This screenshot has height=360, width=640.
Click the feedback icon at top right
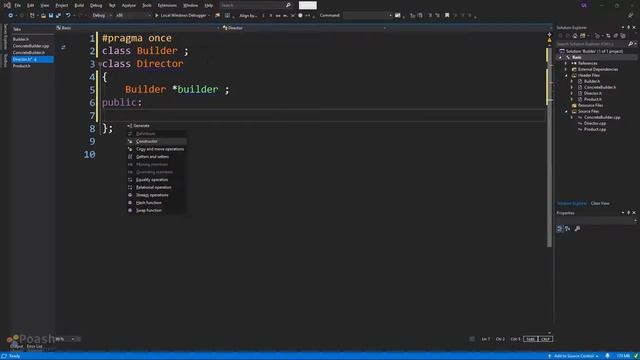tap(630, 16)
